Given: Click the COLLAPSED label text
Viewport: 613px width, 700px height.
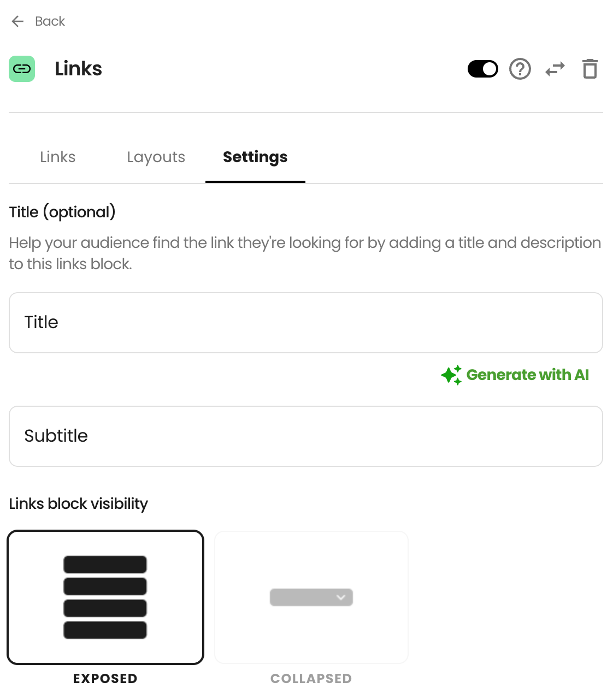Looking at the screenshot, I should tap(311, 679).
